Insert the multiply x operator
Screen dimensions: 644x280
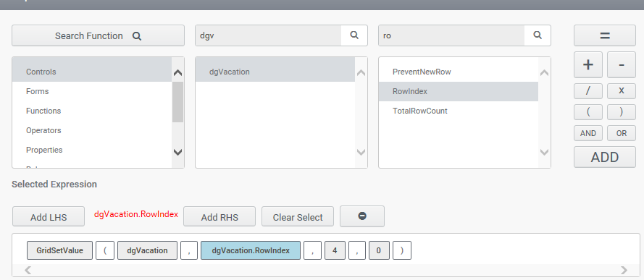tap(622, 91)
